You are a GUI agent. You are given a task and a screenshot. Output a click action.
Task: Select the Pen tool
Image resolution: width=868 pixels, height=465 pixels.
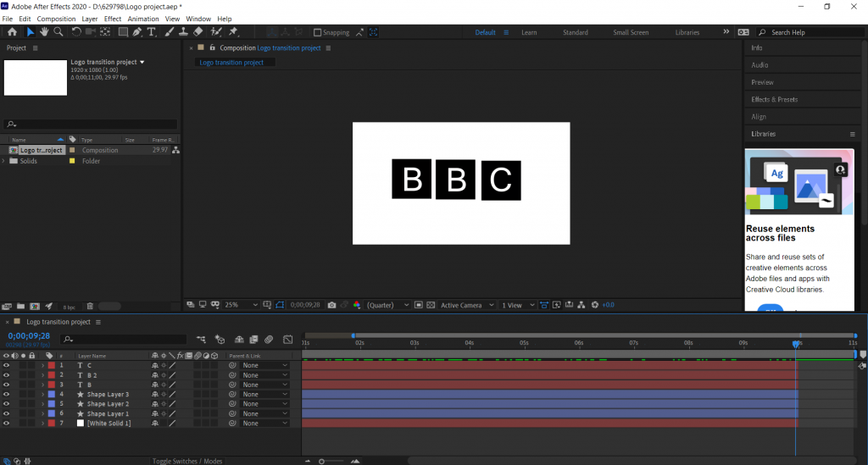pyautogui.click(x=137, y=32)
